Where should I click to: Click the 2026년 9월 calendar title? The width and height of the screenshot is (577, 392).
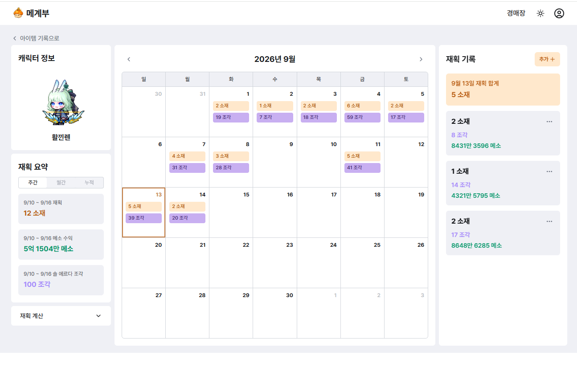(275, 59)
